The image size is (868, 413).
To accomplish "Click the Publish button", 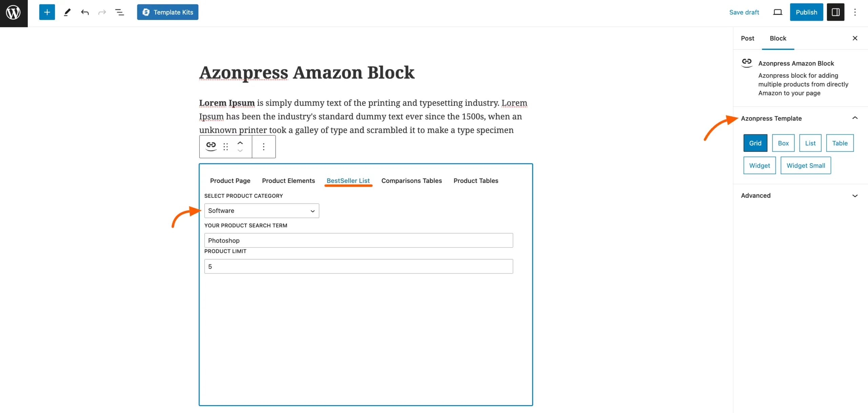I will pyautogui.click(x=806, y=12).
